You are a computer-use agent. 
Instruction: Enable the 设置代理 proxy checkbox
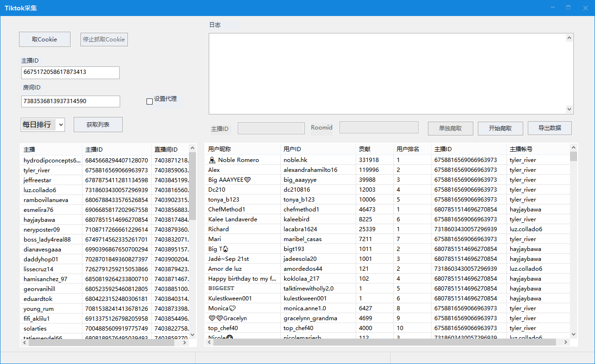150,101
